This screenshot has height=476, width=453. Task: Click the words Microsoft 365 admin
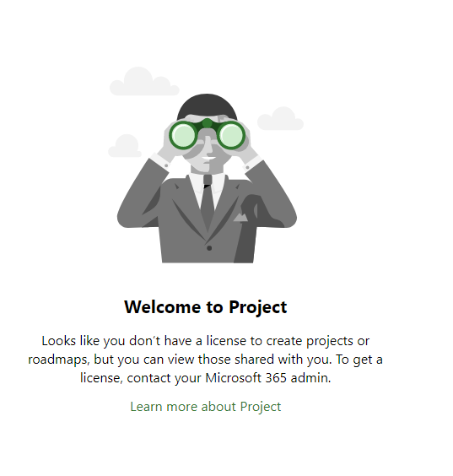[268, 378]
